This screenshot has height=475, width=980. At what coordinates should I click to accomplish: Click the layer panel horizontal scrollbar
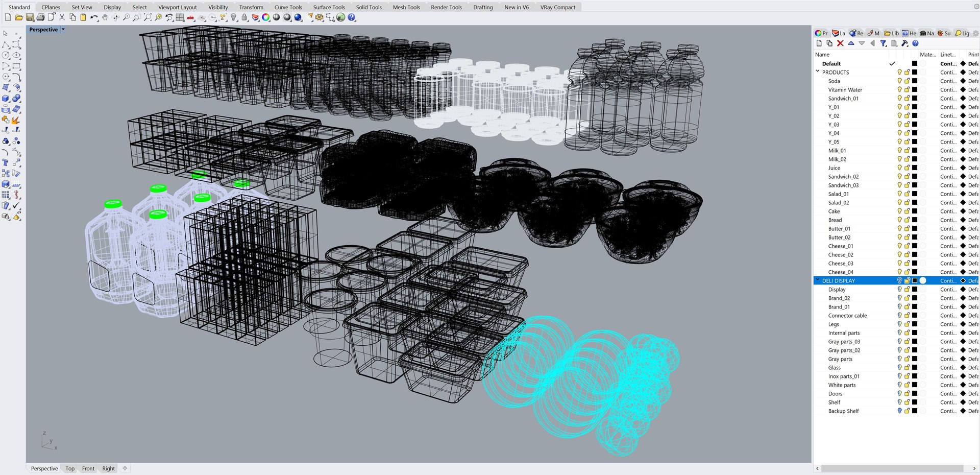tap(892, 468)
